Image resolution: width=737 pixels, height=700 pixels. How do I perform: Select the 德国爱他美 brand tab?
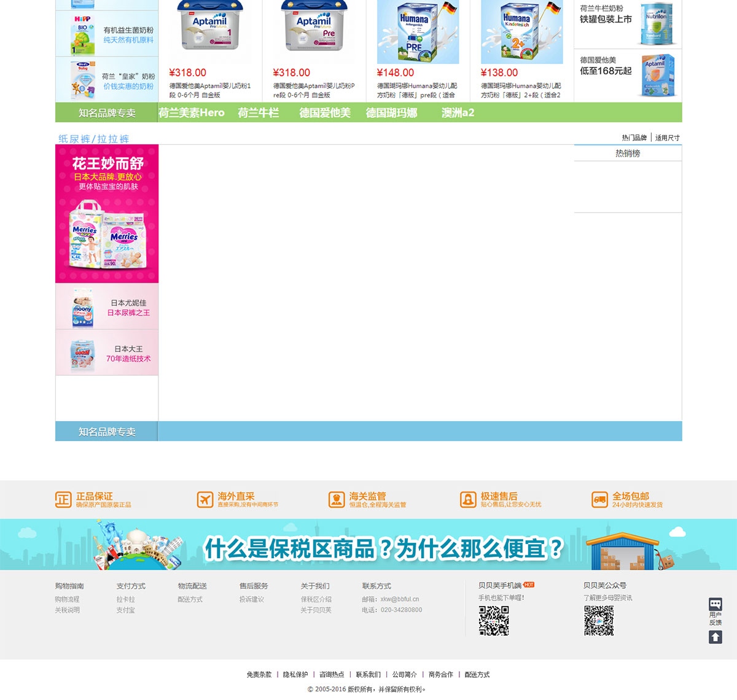[325, 113]
